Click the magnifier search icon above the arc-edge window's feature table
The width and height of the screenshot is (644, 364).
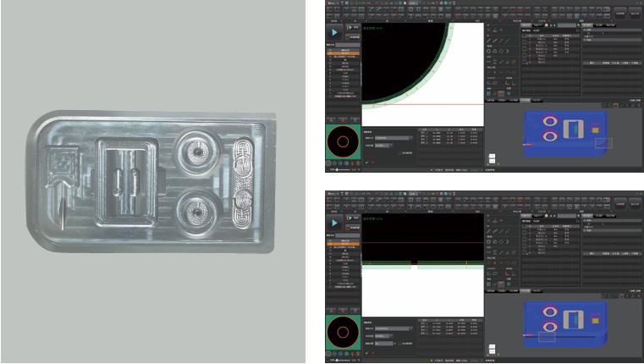pyautogui.click(x=578, y=25)
